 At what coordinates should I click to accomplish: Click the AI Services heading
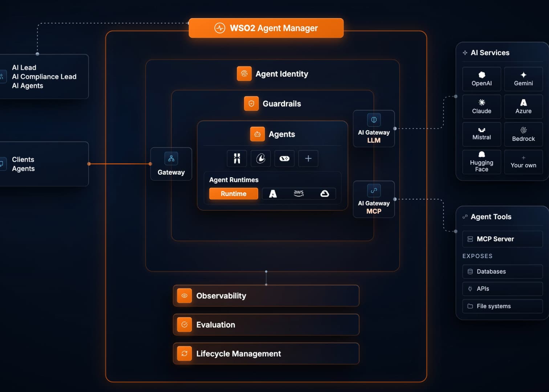[x=490, y=53]
